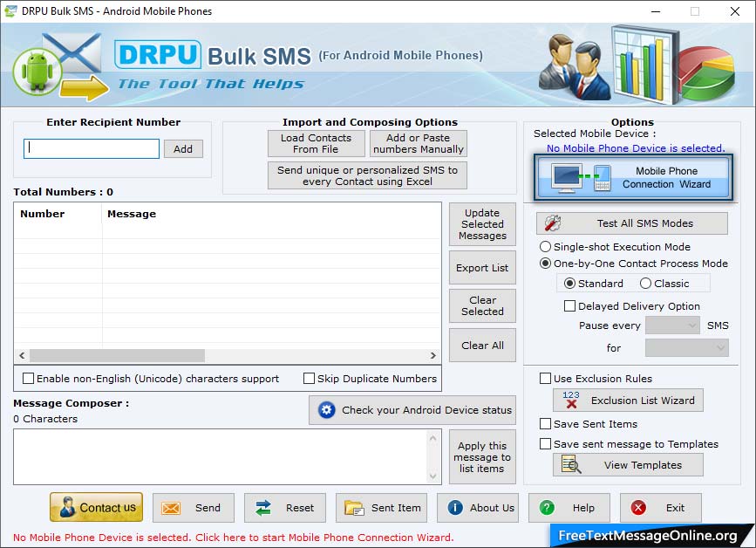Click Load Contacts From File
The image size is (756, 548).
coord(317,143)
